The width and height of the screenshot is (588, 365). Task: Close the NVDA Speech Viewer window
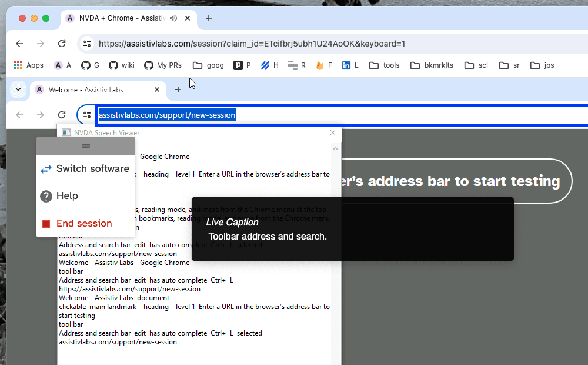pos(333,132)
